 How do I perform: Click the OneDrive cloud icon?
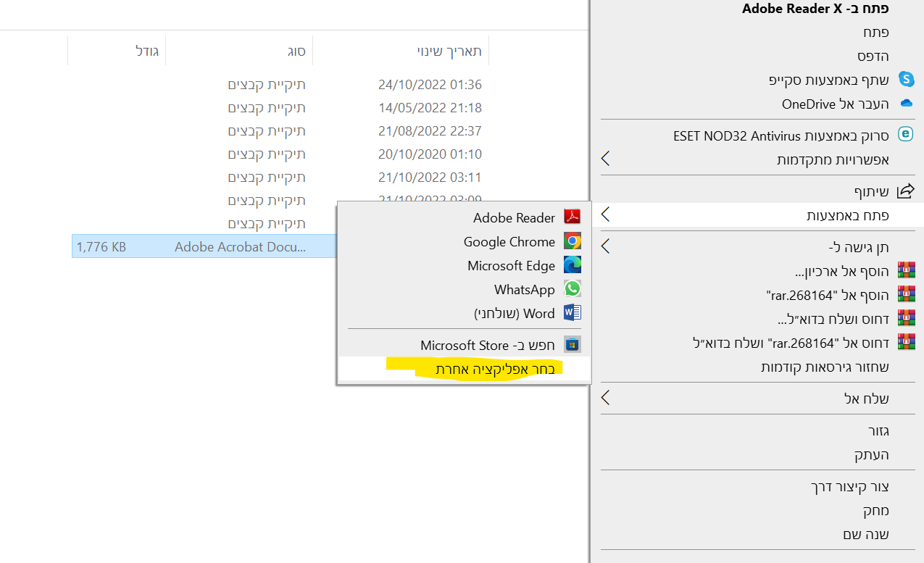(906, 104)
